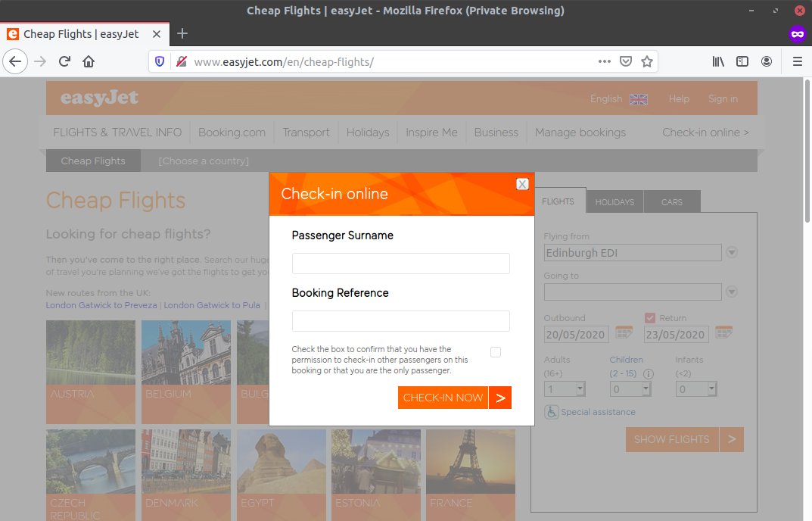Switch to the Cars search tab
The width and height of the screenshot is (812, 521).
[x=672, y=201]
